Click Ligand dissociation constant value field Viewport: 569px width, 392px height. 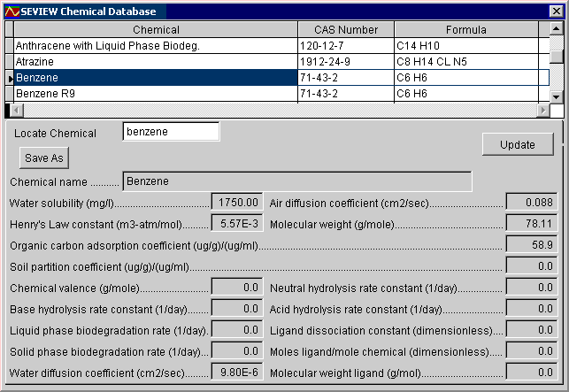[x=532, y=330]
